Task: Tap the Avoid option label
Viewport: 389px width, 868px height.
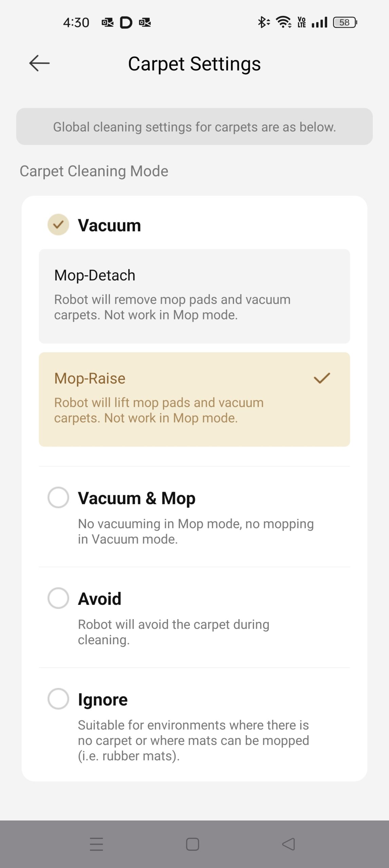Action: point(100,599)
